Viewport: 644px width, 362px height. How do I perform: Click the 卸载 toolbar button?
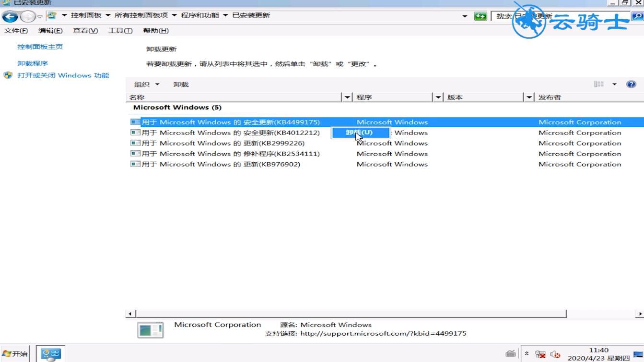coord(181,84)
